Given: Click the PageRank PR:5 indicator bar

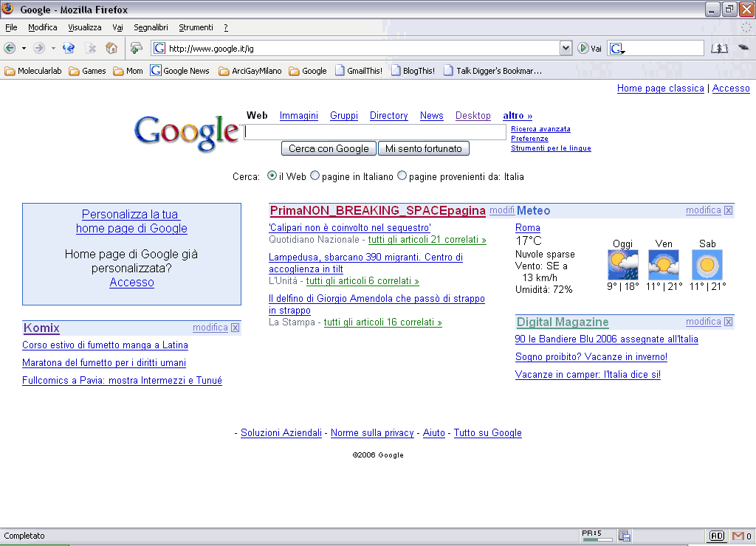Looking at the screenshot, I should [597, 536].
